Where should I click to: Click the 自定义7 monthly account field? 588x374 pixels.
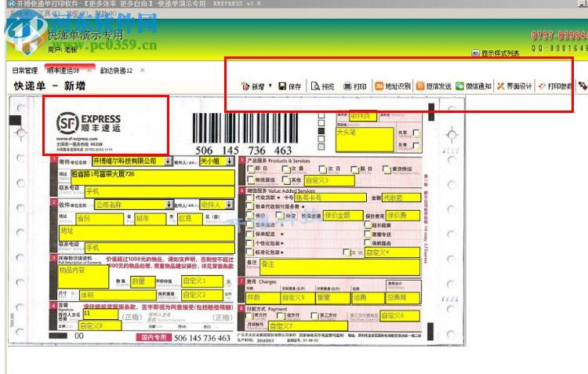coord(308,325)
